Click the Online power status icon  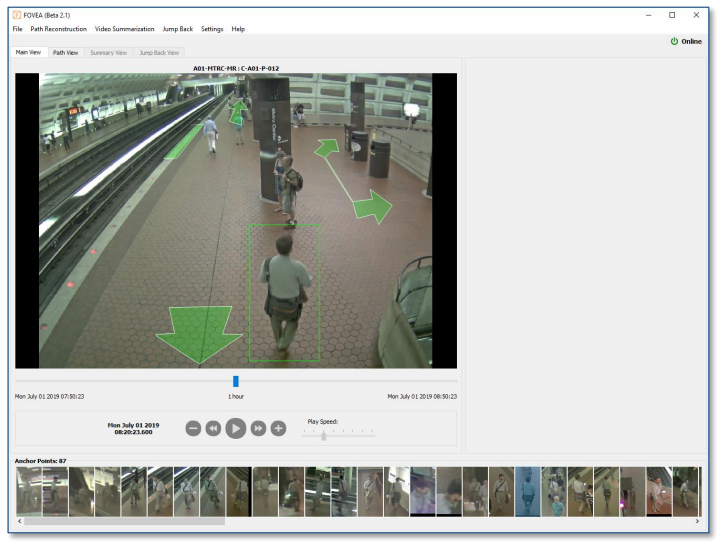[x=674, y=41]
